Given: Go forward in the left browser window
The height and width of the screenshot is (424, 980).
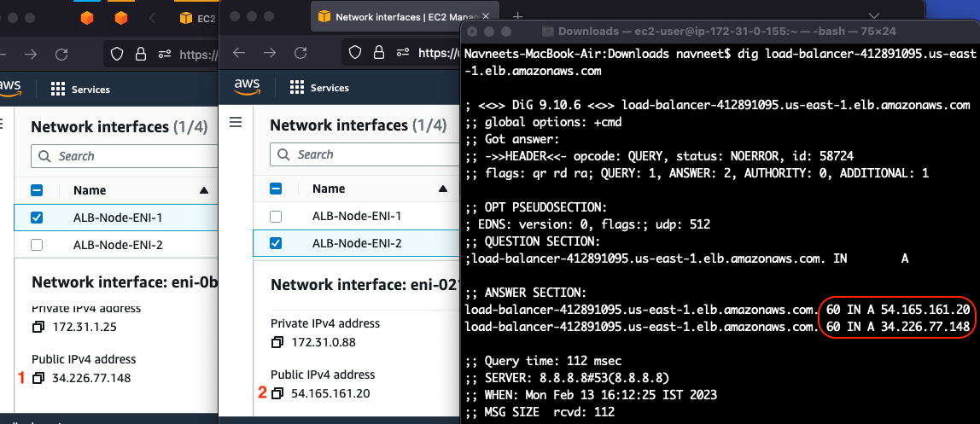Looking at the screenshot, I should pos(31,55).
